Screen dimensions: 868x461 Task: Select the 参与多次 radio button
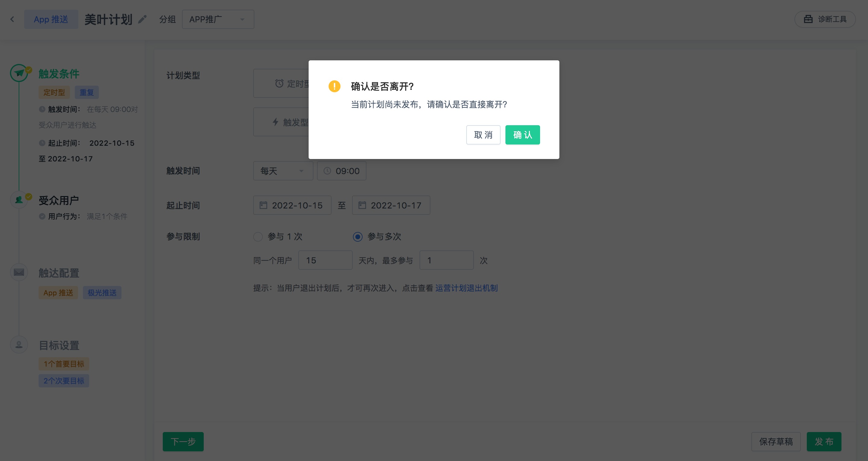(x=357, y=237)
